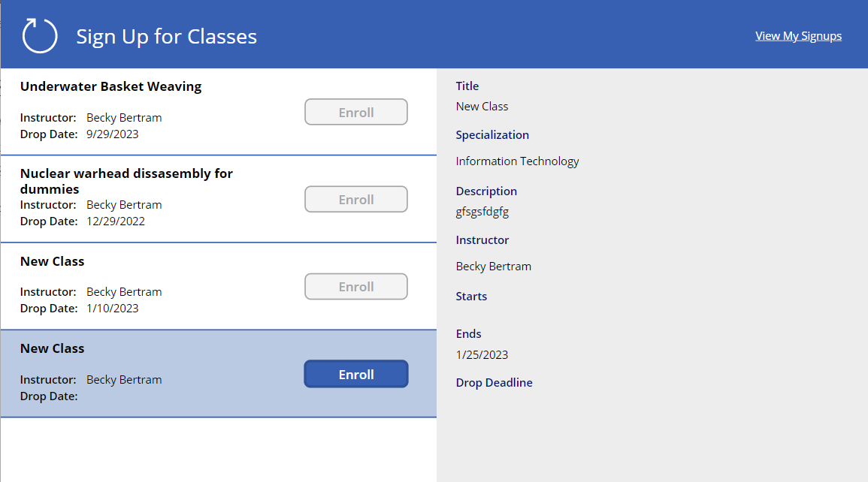This screenshot has height=482, width=868.
Task: Click the description text gfsgsfdgfg
Action: click(x=482, y=212)
